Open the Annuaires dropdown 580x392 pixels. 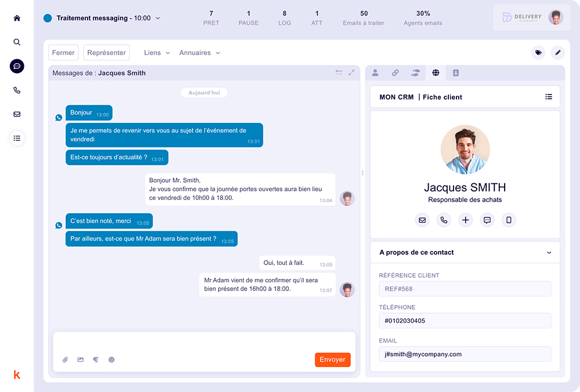pos(200,53)
